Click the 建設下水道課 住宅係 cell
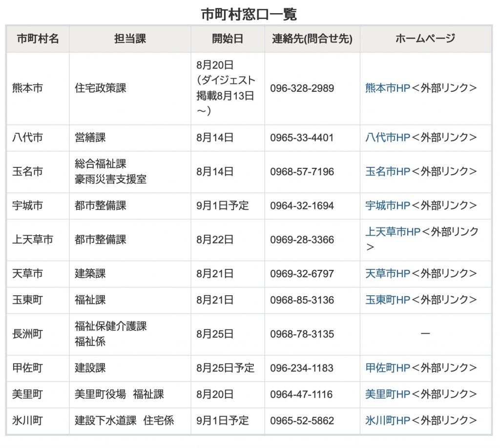This screenshot has height=448, width=500. click(x=130, y=421)
